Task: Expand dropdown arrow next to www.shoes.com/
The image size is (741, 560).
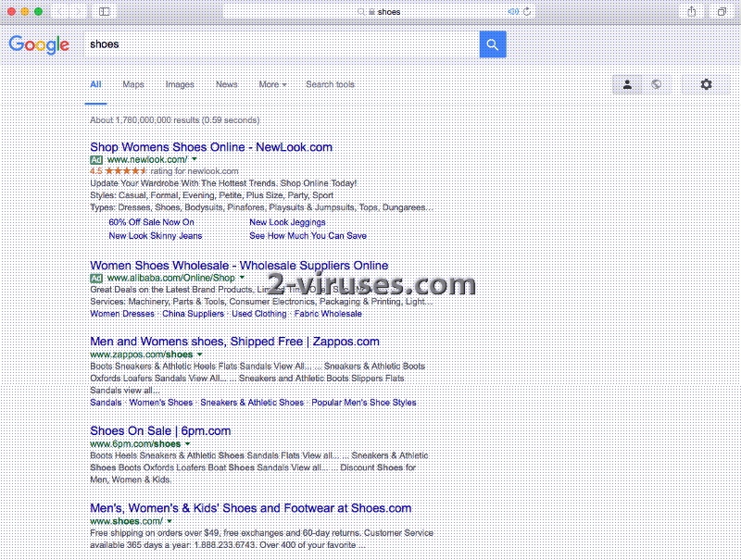Action: point(170,521)
